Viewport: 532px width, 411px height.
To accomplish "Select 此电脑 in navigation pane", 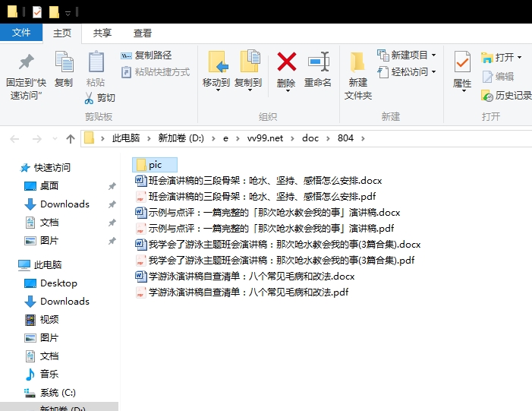I will pyautogui.click(x=40, y=264).
